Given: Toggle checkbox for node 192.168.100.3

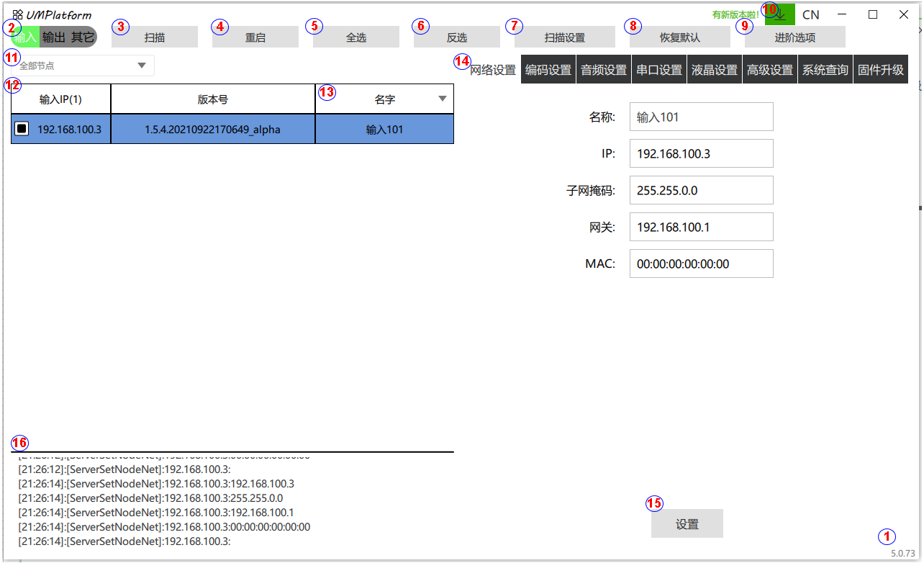Looking at the screenshot, I should coord(22,129).
